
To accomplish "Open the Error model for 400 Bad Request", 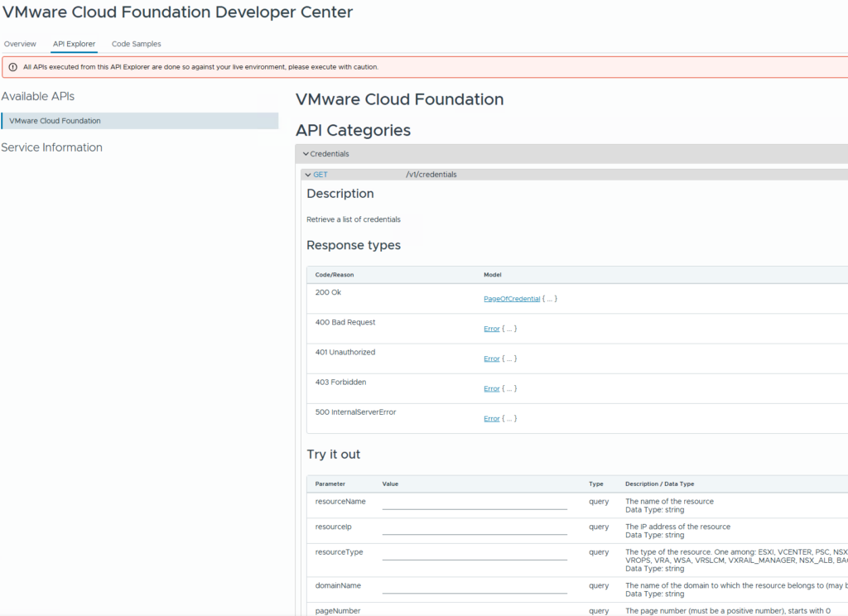I will pos(492,328).
